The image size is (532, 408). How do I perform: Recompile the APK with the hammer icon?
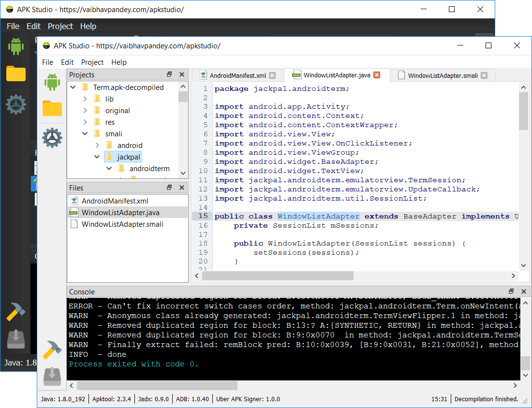52,350
